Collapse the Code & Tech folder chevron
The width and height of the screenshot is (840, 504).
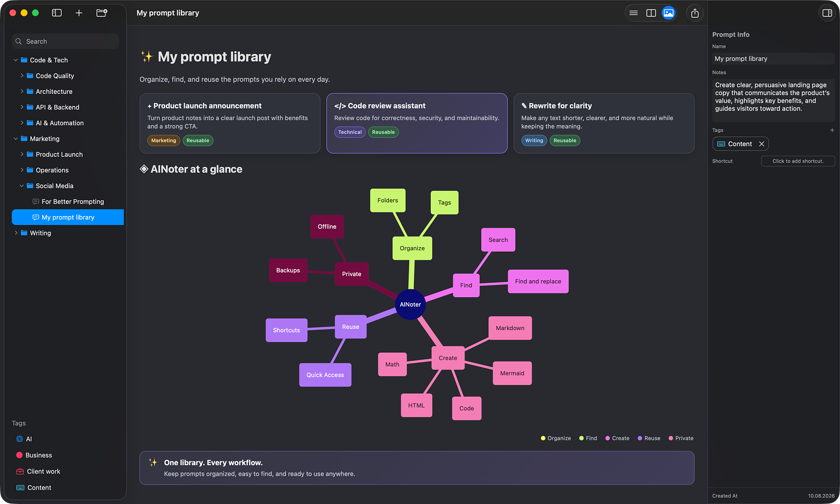15,60
